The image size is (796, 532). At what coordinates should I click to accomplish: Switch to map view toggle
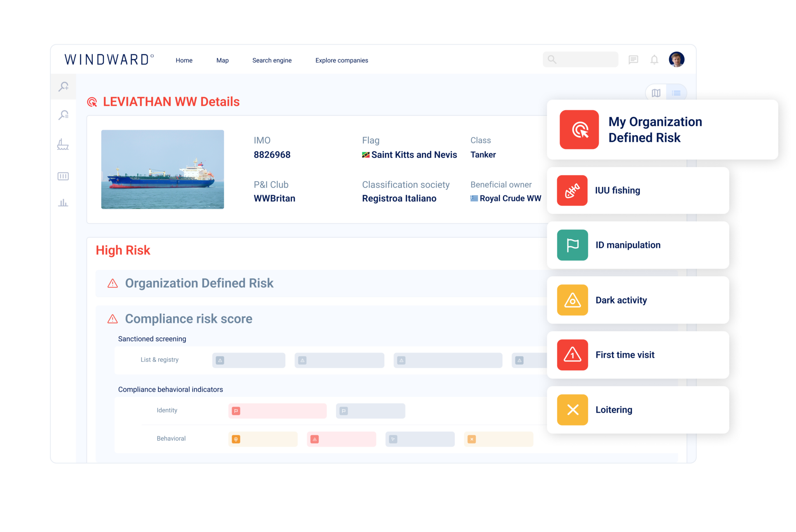tap(656, 93)
